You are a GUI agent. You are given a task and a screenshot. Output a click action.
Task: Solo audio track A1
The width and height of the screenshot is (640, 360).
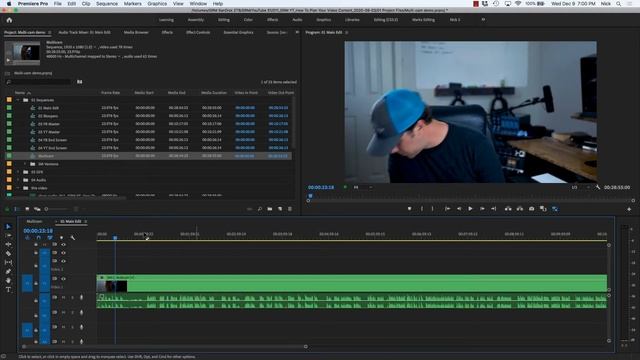72,298
